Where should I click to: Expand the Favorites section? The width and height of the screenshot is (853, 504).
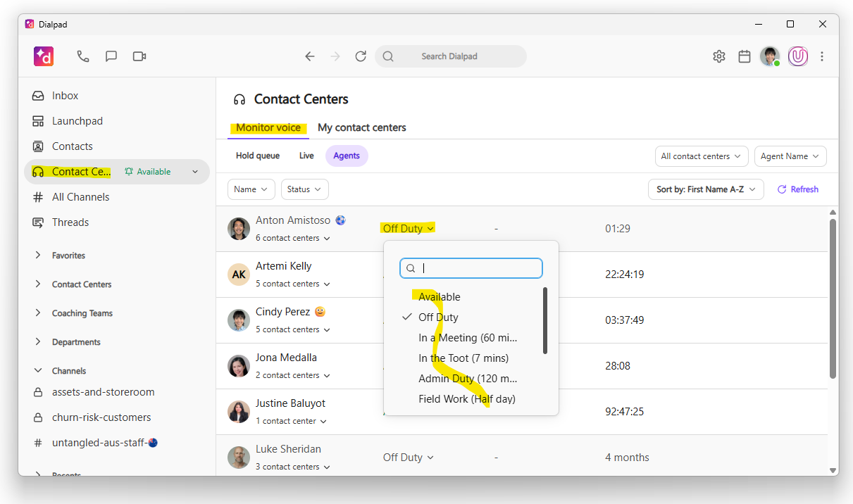68,256
